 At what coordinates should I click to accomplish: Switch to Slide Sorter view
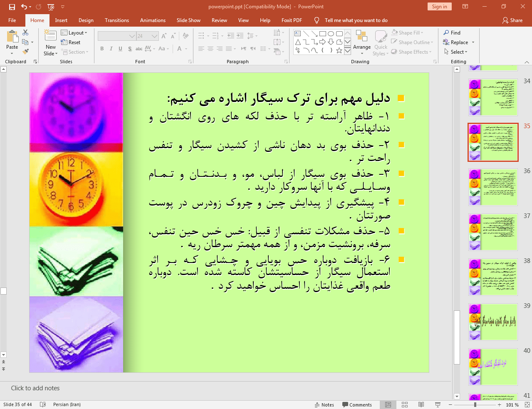[404, 404]
